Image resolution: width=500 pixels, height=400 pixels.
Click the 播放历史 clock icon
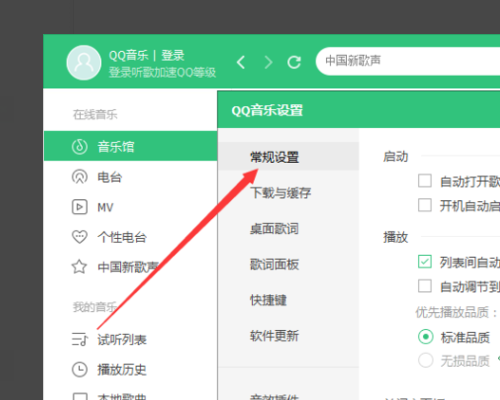[x=80, y=369]
